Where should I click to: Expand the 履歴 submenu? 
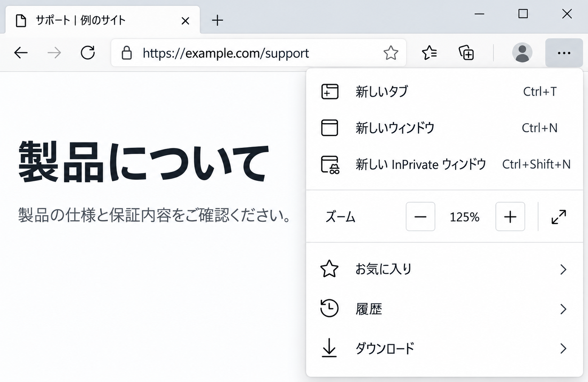tap(444, 309)
